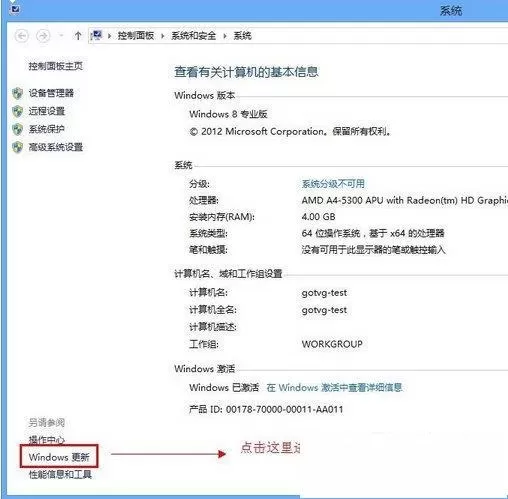Click the Back navigation arrow
The width and height of the screenshot is (508, 499).
point(22,36)
